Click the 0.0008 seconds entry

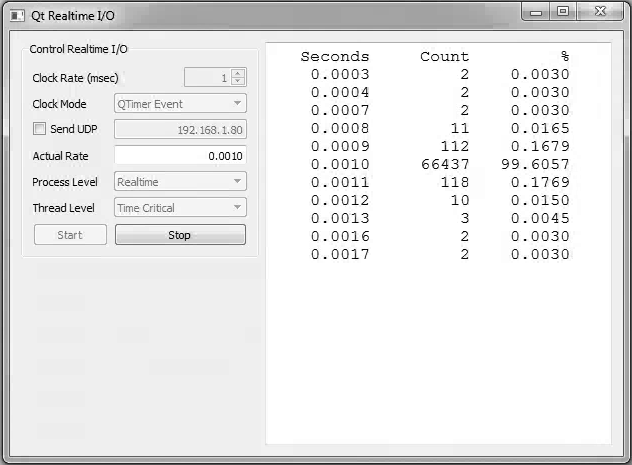[x=340, y=129]
